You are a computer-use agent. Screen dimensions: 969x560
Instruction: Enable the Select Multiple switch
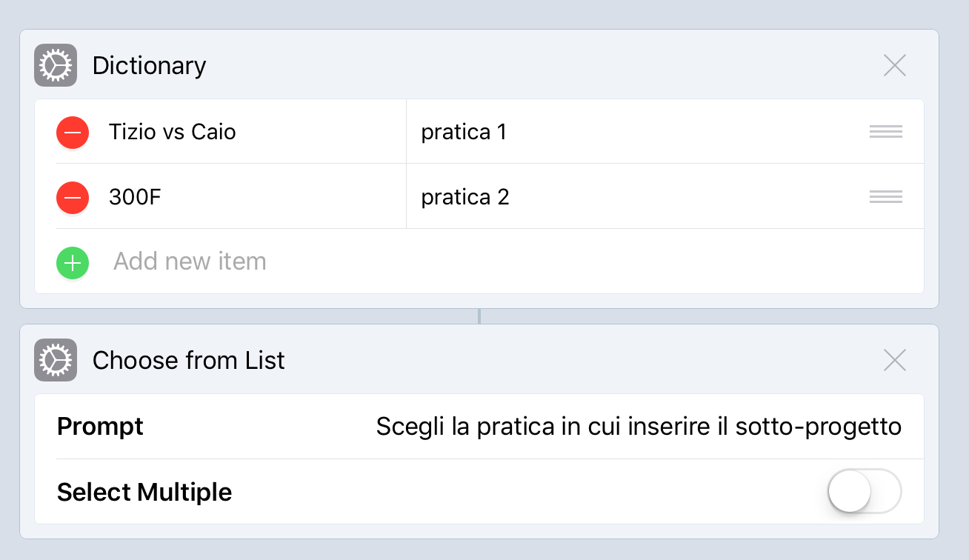[865, 491]
